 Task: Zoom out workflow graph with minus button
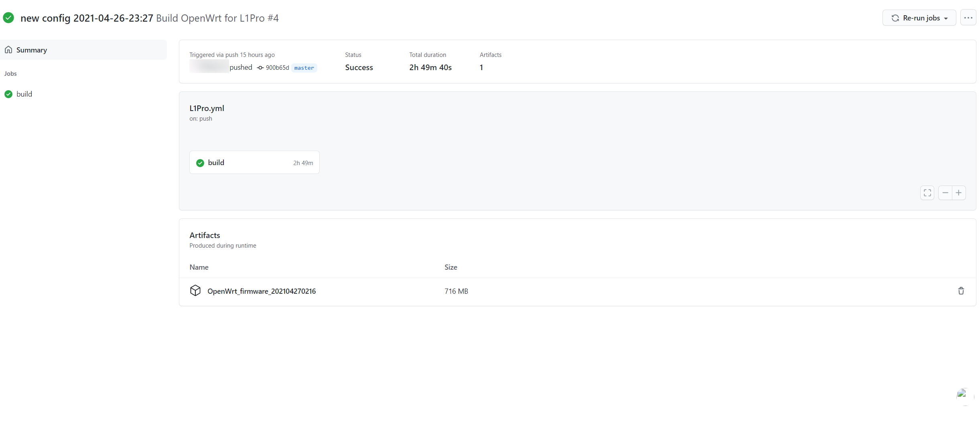point(945,193)
